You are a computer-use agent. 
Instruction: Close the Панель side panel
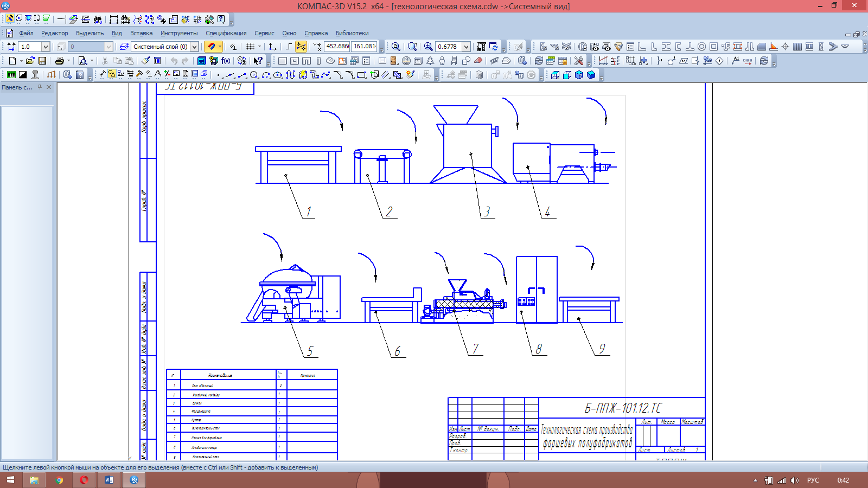click(x=49, y=87)
